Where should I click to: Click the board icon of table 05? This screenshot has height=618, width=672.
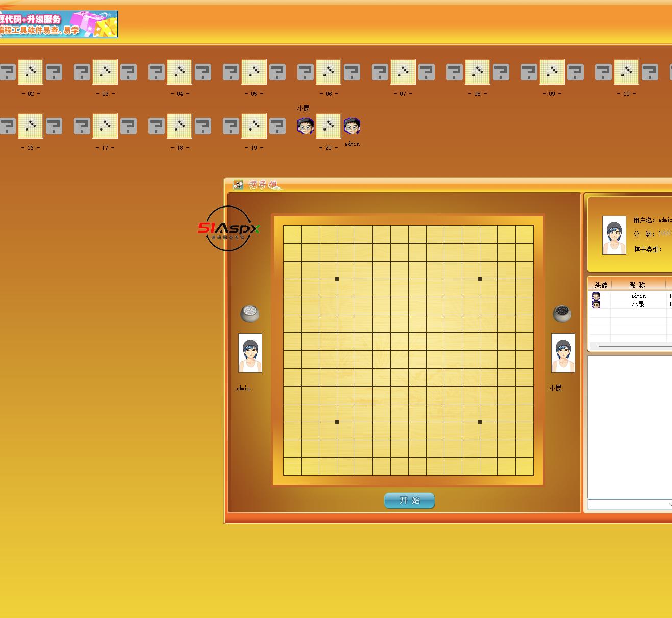(x=254, y=72)
